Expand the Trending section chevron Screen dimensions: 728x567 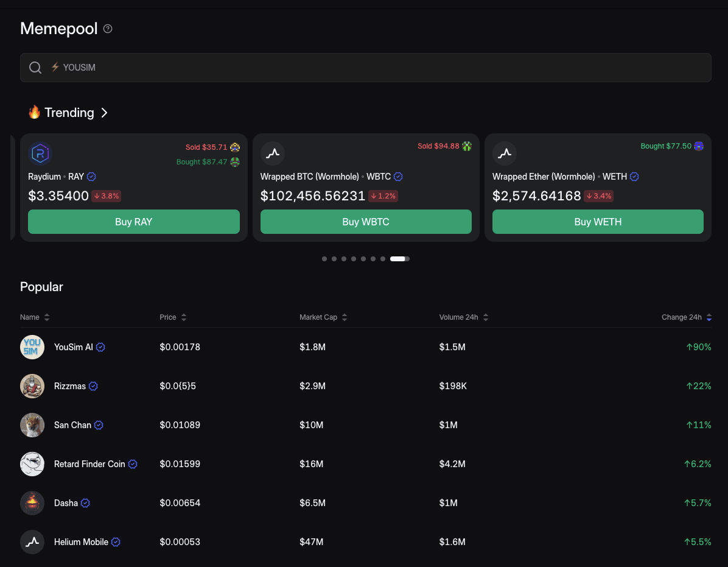point(104,113)
